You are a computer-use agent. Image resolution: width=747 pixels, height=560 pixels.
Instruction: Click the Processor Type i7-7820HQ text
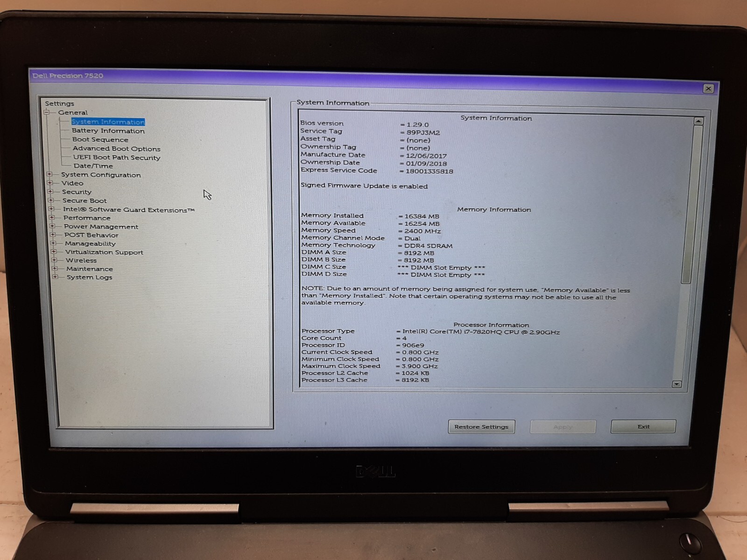481,332
